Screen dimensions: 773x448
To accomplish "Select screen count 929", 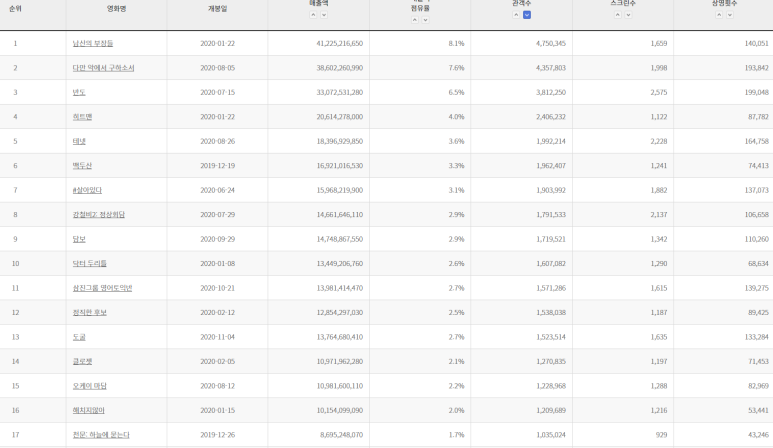I will pos(661,435).
